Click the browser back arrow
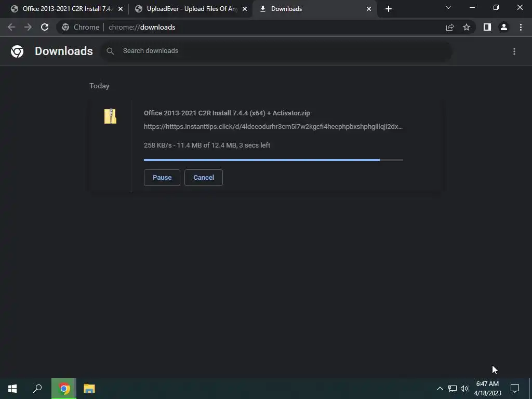This screenshot has height=399, width=532. click(x=11, y=27)
